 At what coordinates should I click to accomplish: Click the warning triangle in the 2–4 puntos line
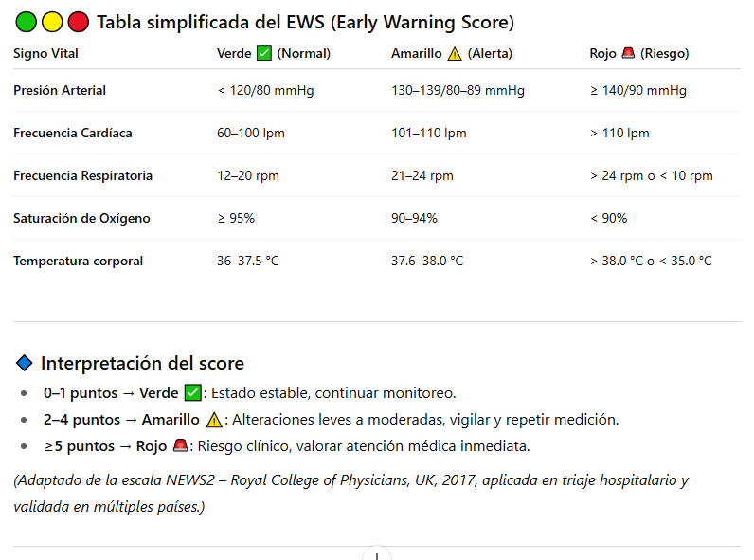pyautogui.click(x=214, y=420)
